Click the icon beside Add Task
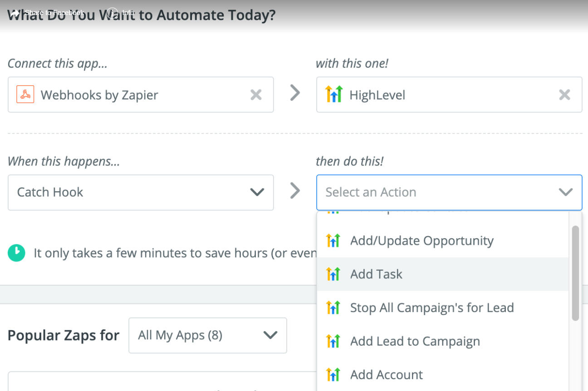This screenshot has height=391, width=588. pos(333,274)
